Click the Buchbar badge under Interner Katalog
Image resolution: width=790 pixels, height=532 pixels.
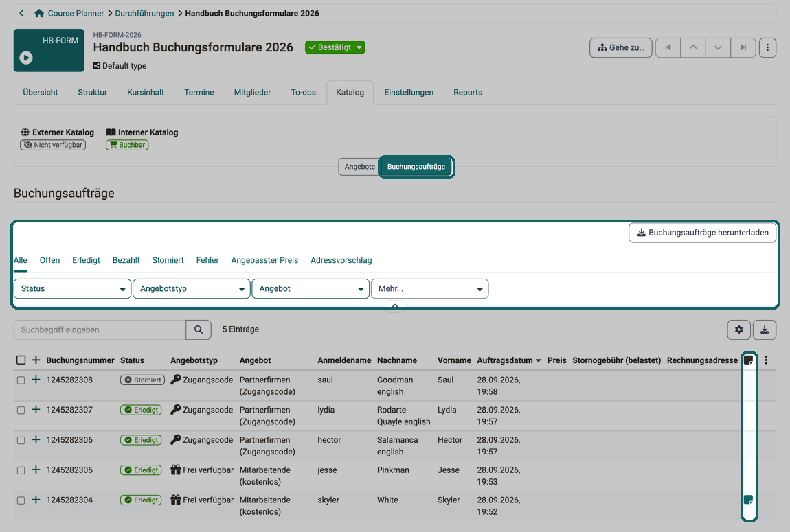127,145
